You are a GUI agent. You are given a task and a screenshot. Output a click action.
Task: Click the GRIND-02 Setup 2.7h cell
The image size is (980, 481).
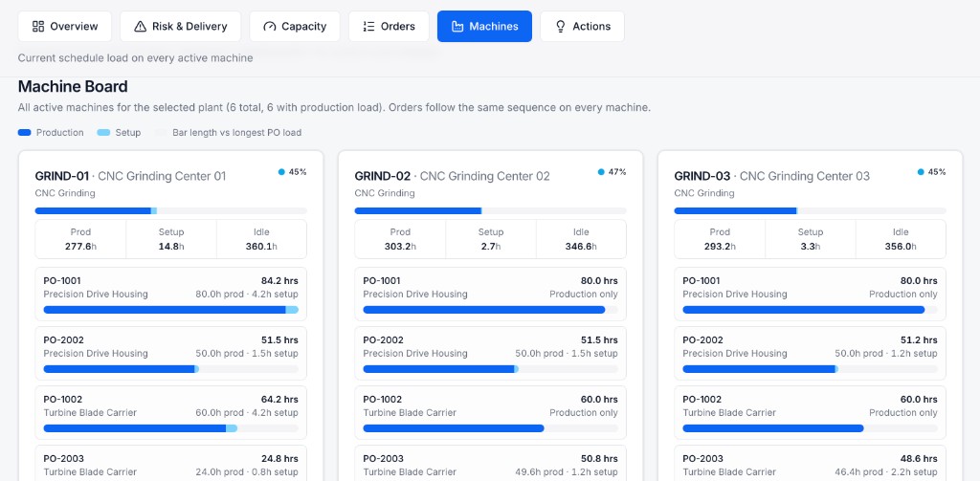point(491,239)
